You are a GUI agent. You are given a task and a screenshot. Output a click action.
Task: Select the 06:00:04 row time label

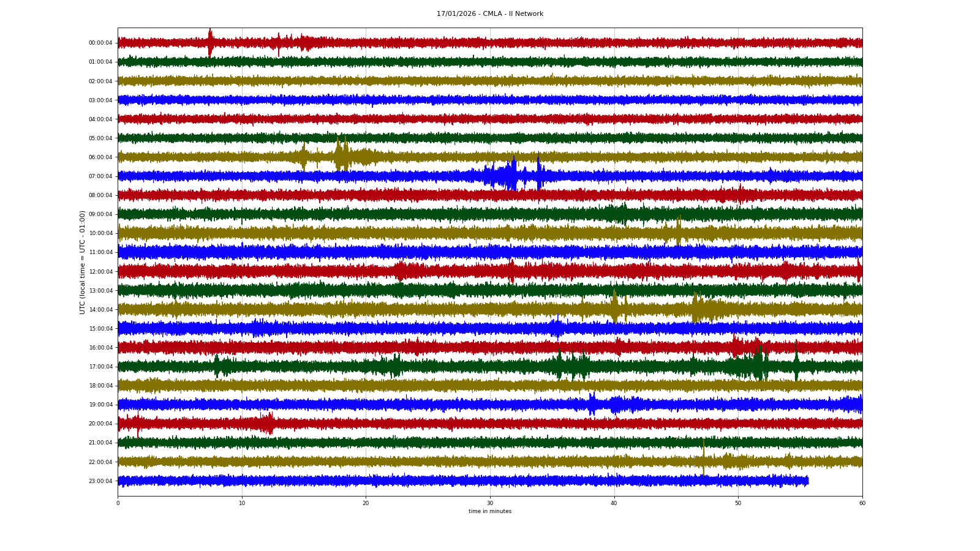click(100, 157)
